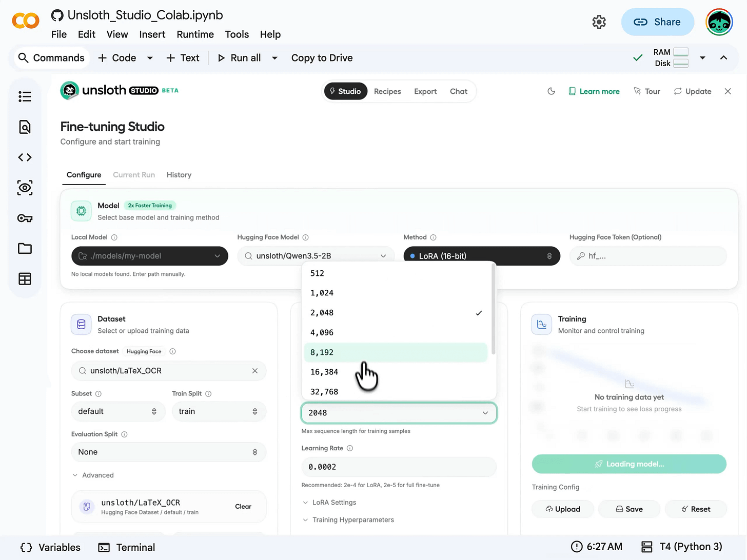Select 4,096 sequence length option

tap(396, 332)
